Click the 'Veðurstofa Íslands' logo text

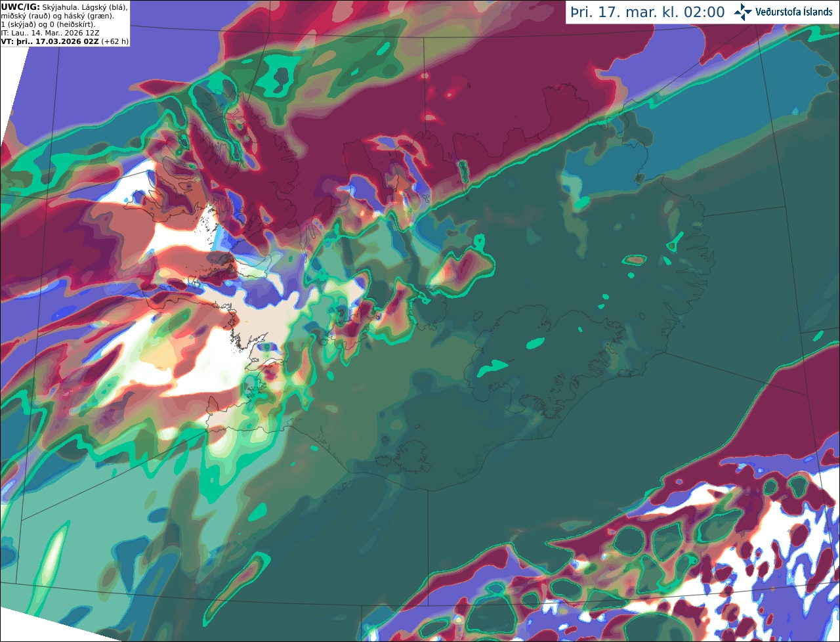[x=794, y=12]
